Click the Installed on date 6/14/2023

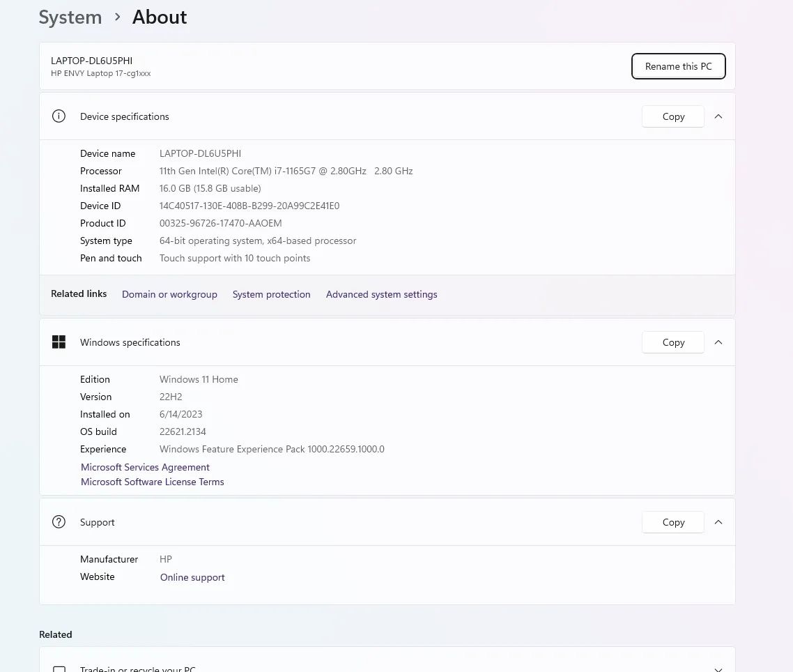[x=181, y=415]
